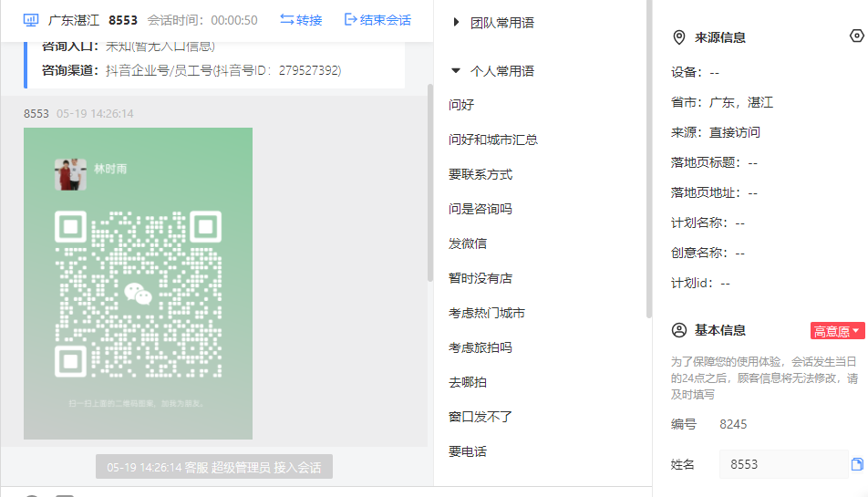Viewport: 868px width, 497px height.
Task: Select the 要电话 quick phrase
Action: point(467,451)
